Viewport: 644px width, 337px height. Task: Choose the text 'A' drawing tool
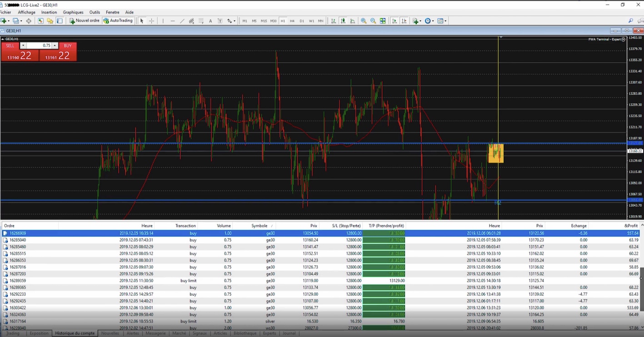coord(210,21)
